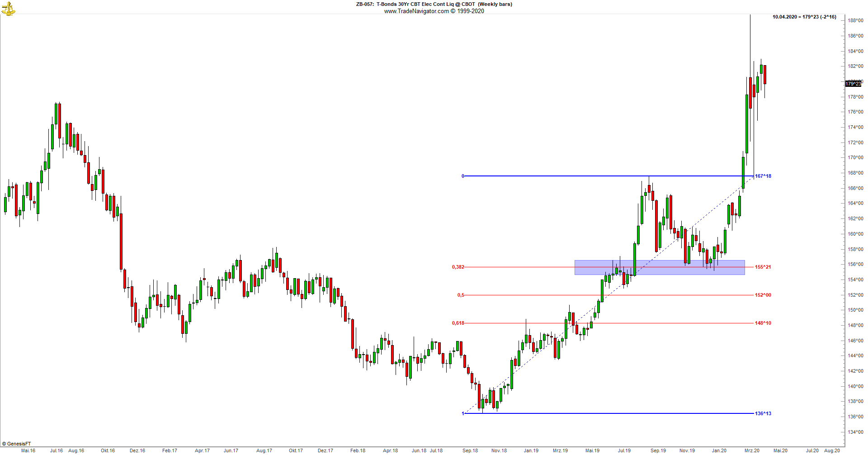Select the blue shaded support zone rectangle
The width and height of the screenshot is (868, 455).
tap(660, 267)
